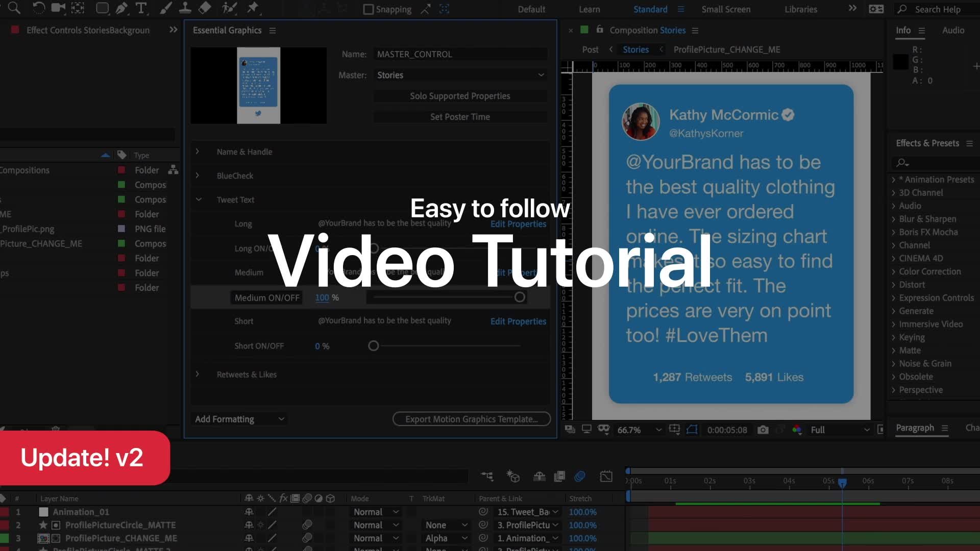Select the Brush tool
The height and width of the screenshot is (551, 980).
[165, 8]
